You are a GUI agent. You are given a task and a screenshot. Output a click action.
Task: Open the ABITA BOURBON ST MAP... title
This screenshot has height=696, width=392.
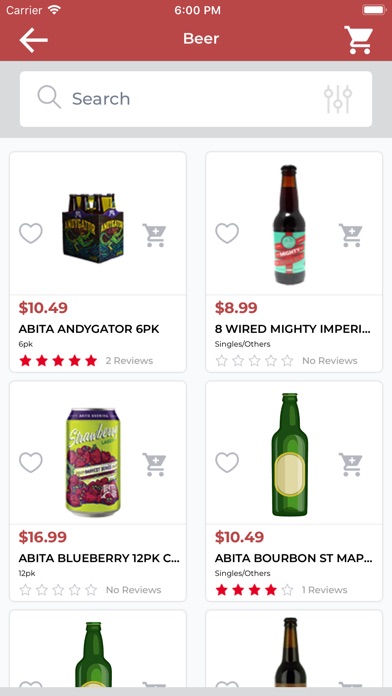click(293, 558)
